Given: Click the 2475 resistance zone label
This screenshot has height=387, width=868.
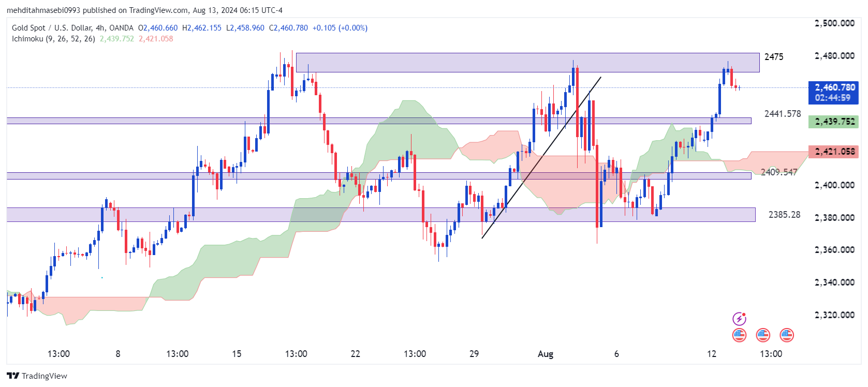Looking at the screenshot, I should pyautogui.click(x=774, y=57).
